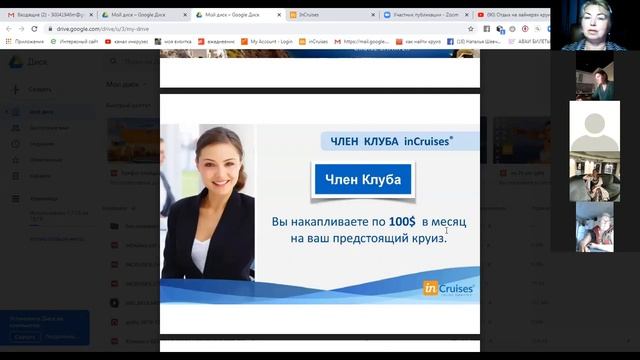This screenshot has width=640, height=360.
Task: Go back to the previous page
Action: (x=9, y=29)
